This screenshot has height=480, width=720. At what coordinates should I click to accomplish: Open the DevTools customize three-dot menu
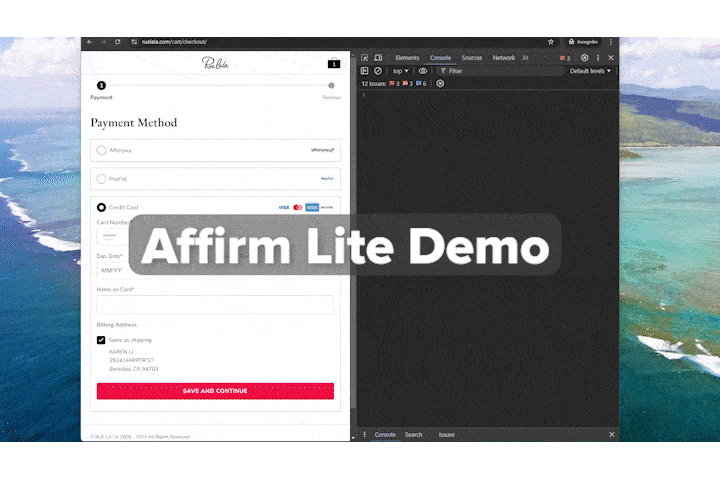click(598, 58)
